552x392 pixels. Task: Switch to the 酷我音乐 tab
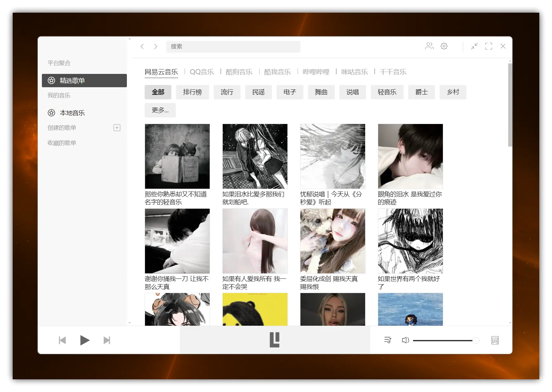coord(278,72)
